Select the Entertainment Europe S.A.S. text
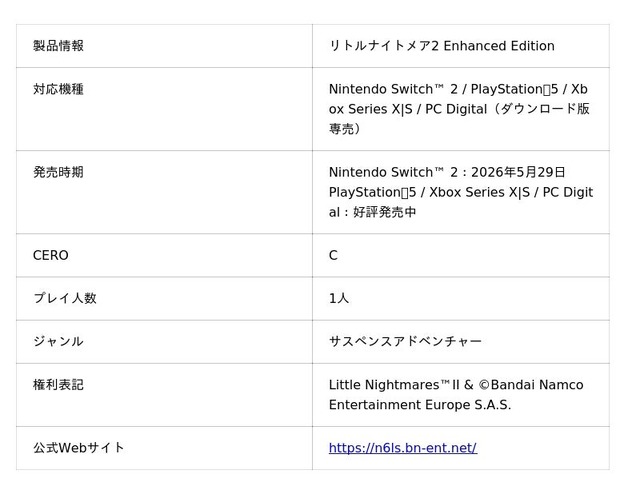 coord(420,405)
